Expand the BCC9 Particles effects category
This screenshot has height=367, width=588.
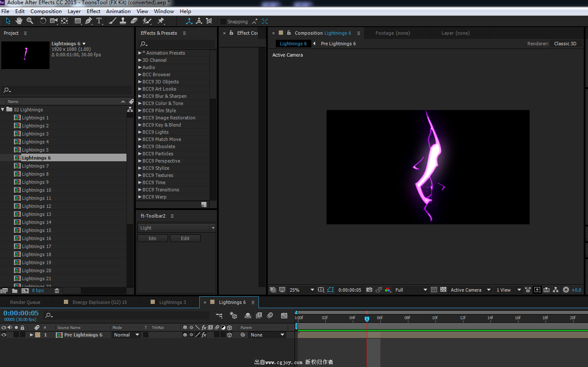click(140, 154)
